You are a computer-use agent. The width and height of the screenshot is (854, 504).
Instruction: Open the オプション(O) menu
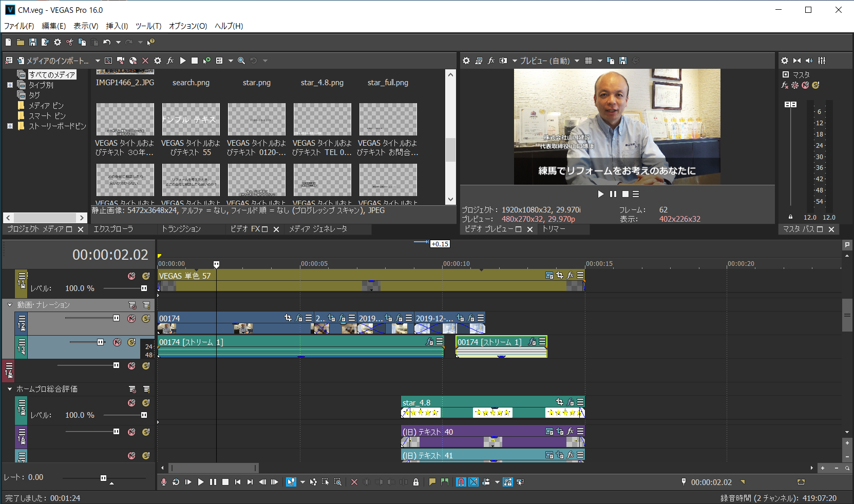[188, 26]
